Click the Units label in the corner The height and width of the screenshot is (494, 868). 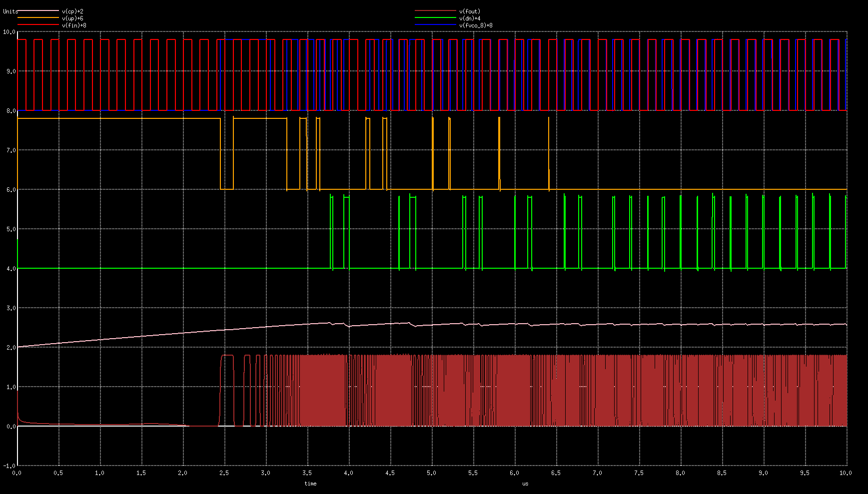point(10,11)
